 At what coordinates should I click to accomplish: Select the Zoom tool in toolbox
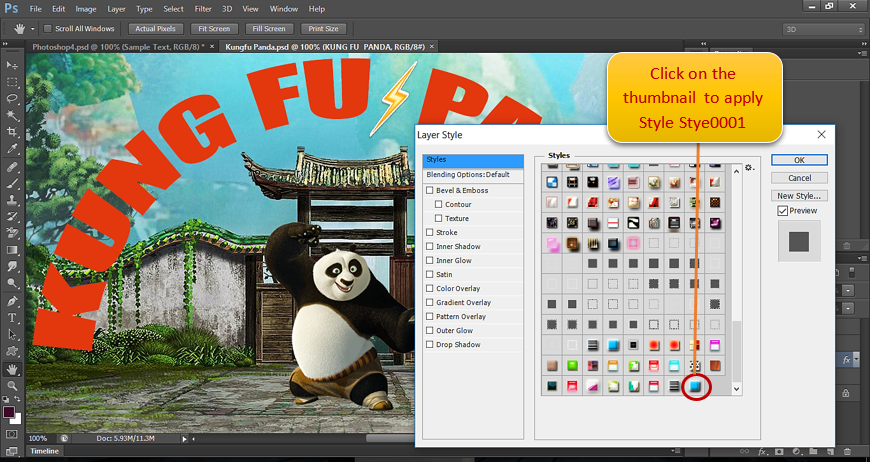click(12, 385)
